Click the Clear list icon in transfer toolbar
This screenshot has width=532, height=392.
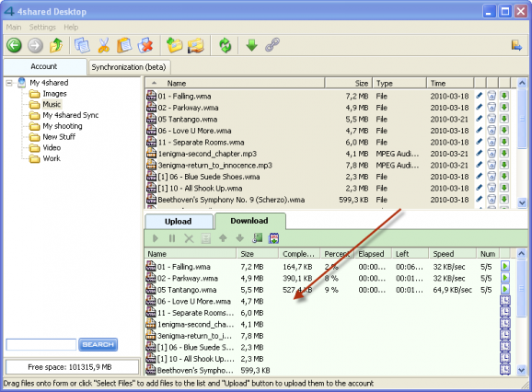(x=206, y=238)
